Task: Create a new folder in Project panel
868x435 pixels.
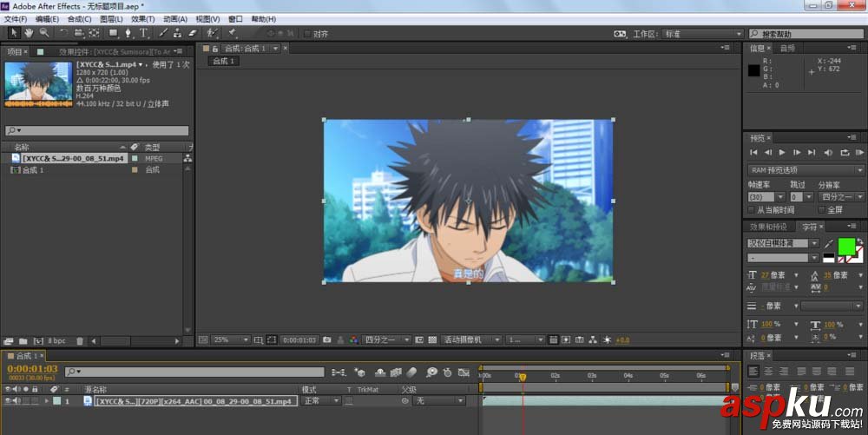Action: point(23,341)
